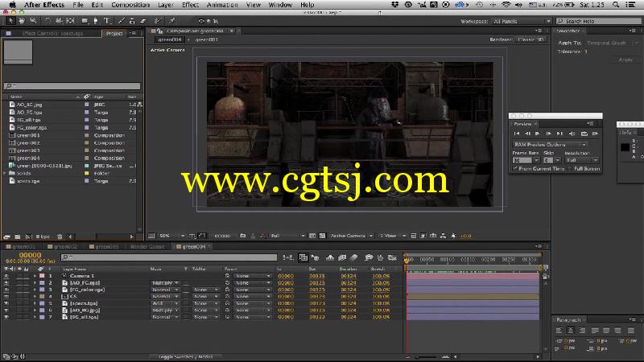Click the timeline zoom slider at bottom

(427, 357)
